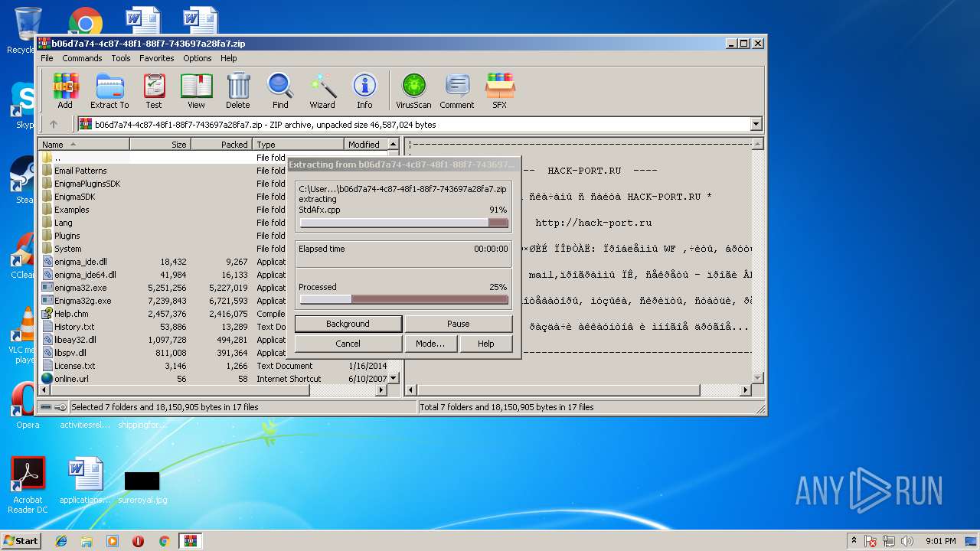Screen dimensions: 980x551
Task: Select the System folder
Action: [67, 249]
